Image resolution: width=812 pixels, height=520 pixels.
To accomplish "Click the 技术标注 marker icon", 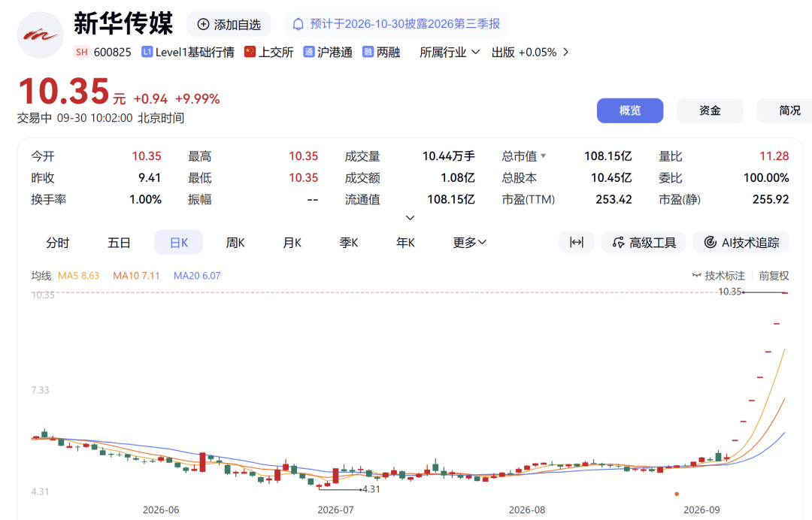I will [697, 276].
